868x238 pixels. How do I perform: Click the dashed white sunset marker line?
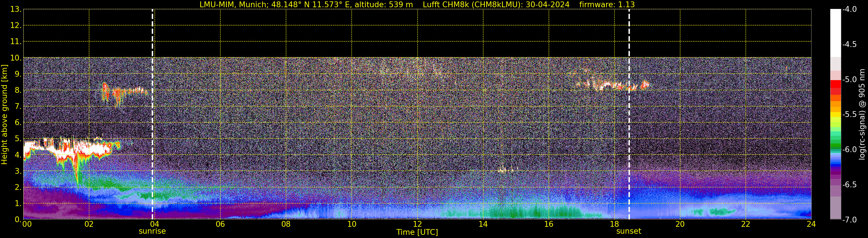(629, 114)
